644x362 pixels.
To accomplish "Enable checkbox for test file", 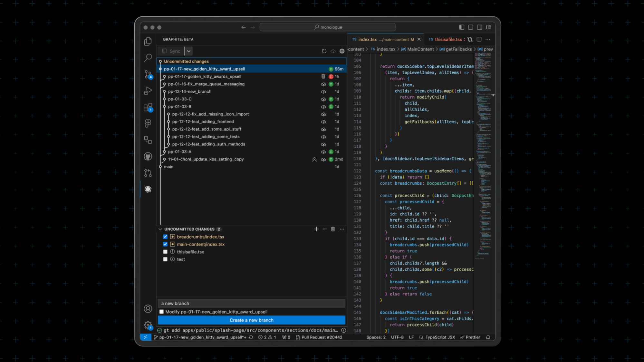I will (166, 259).
